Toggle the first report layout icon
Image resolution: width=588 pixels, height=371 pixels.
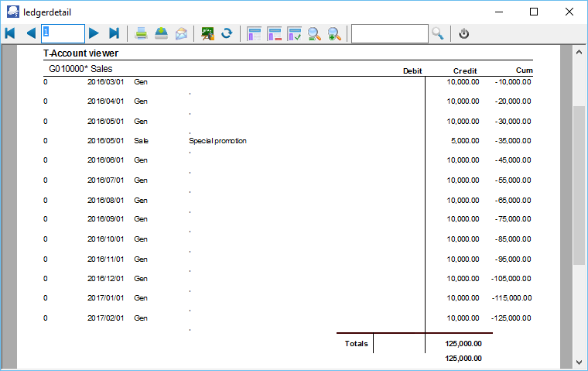tap(254, 33)
